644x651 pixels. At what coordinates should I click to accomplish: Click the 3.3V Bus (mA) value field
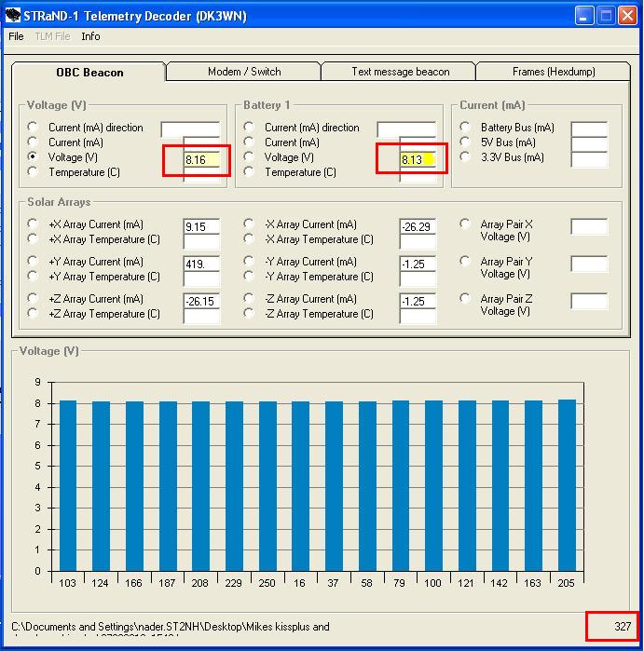[589, 159]
